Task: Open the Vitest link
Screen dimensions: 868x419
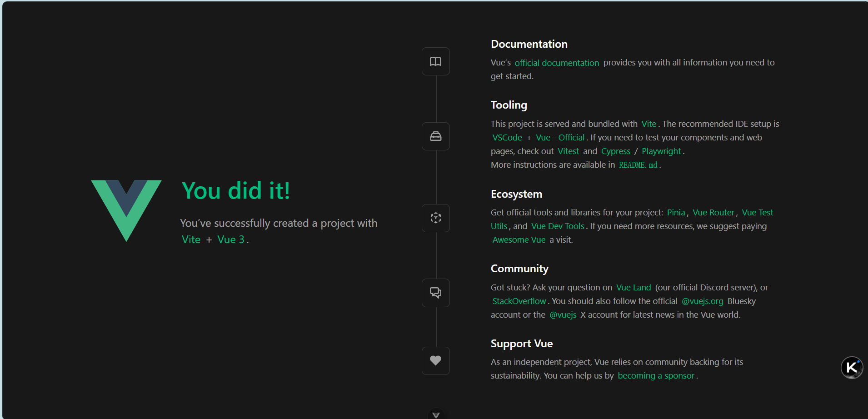Action: click(x=568, y=151)
